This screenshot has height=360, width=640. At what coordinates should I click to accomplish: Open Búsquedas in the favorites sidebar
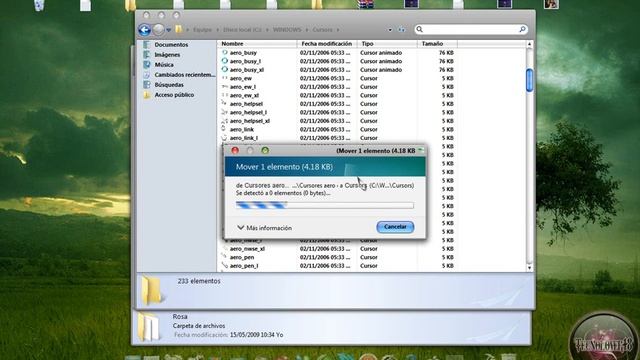pos(169,85)
